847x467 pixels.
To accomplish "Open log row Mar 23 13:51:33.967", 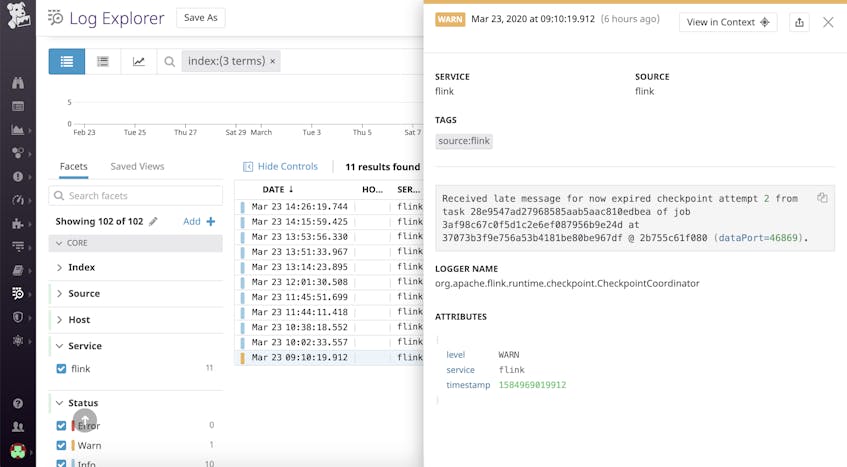I will (x=330, y=252).
